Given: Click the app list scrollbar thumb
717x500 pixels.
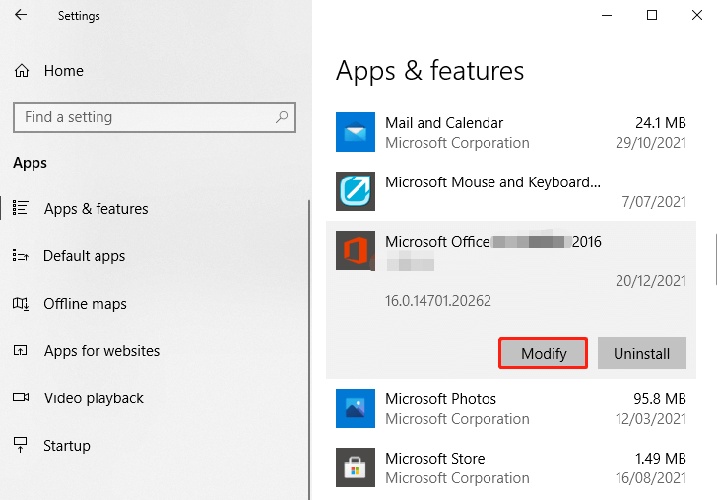Looking at the screenshot, I should [716, 259].
